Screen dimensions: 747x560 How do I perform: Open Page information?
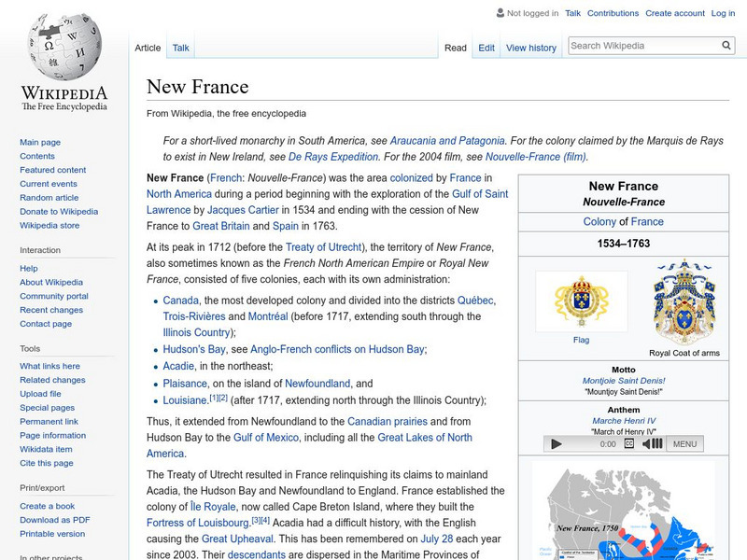click(53, 435)
